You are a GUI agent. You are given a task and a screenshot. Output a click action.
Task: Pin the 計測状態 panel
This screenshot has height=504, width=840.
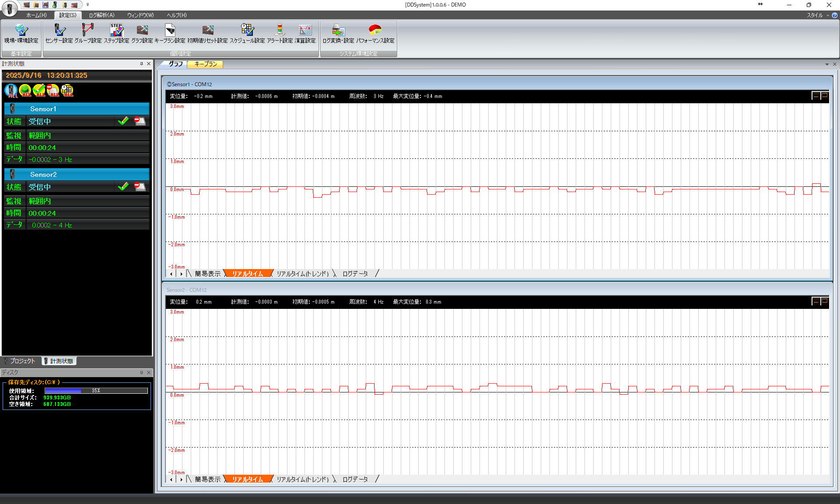[141, 64]
